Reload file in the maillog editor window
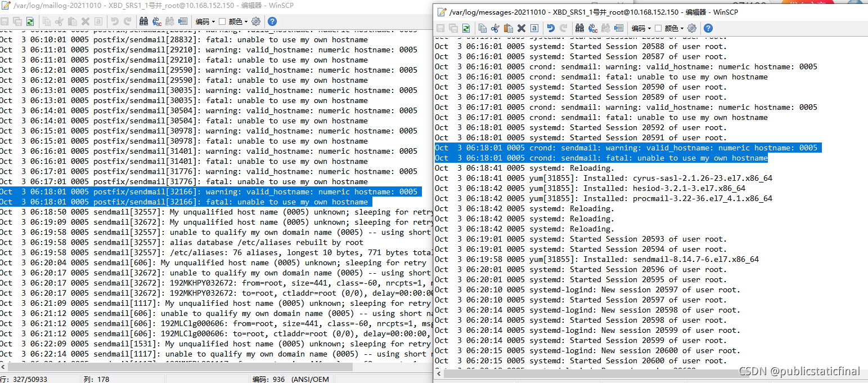 click(30, 21)
